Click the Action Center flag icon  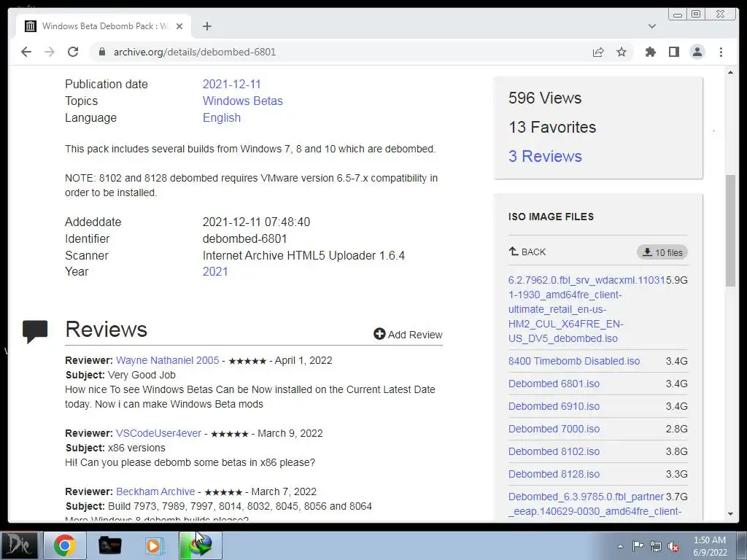click(638, 546)
